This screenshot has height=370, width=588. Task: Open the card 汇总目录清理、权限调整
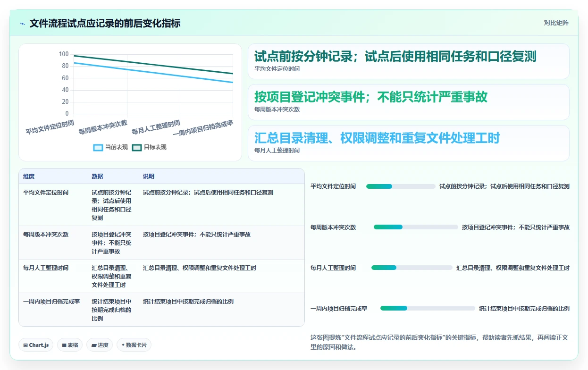pos(409,143)
